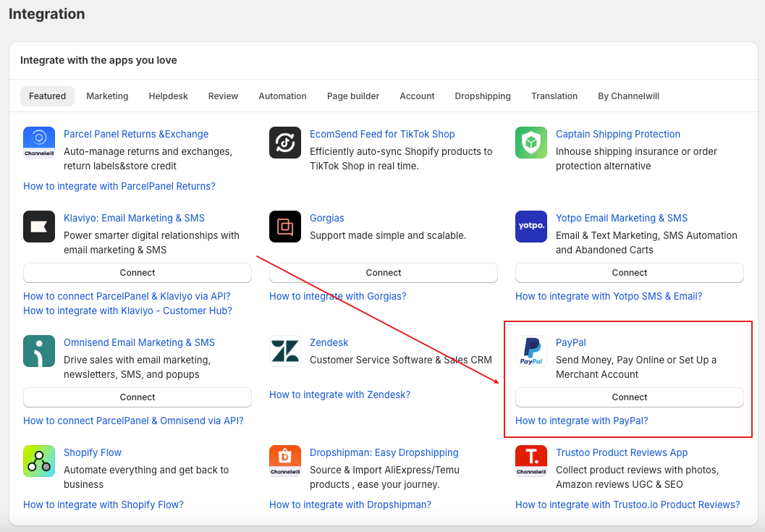Click the Gorgias app icon
The width and height of the screenshot is (765, 532).
(285, 227)
